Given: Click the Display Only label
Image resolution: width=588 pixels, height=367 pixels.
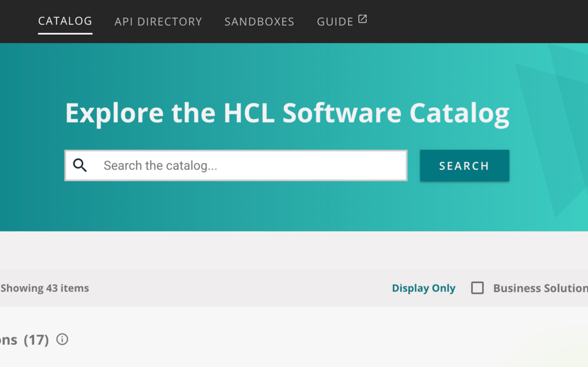Looking at the screenshot, I should point(423,288).
